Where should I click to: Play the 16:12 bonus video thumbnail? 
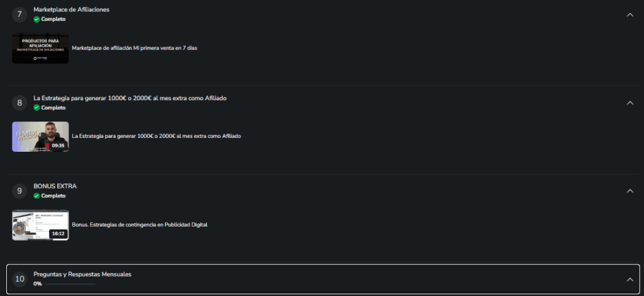tap(40, 225)
